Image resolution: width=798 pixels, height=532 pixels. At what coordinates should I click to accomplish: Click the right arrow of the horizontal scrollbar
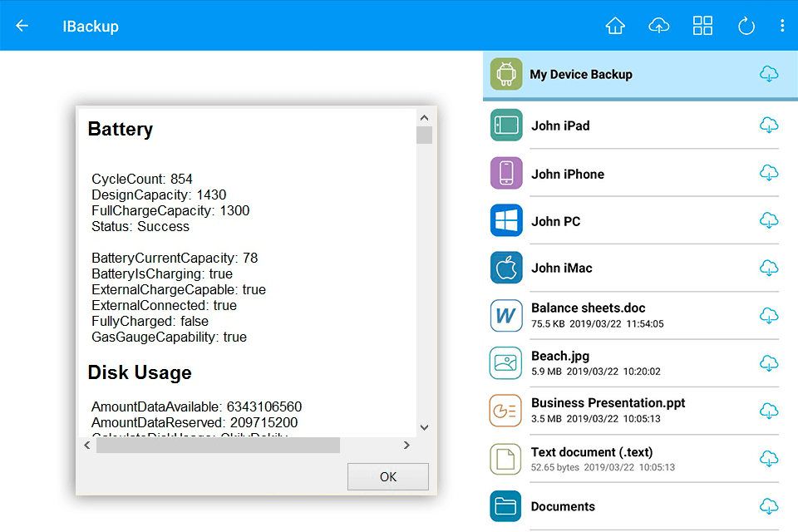coord(406,446)
